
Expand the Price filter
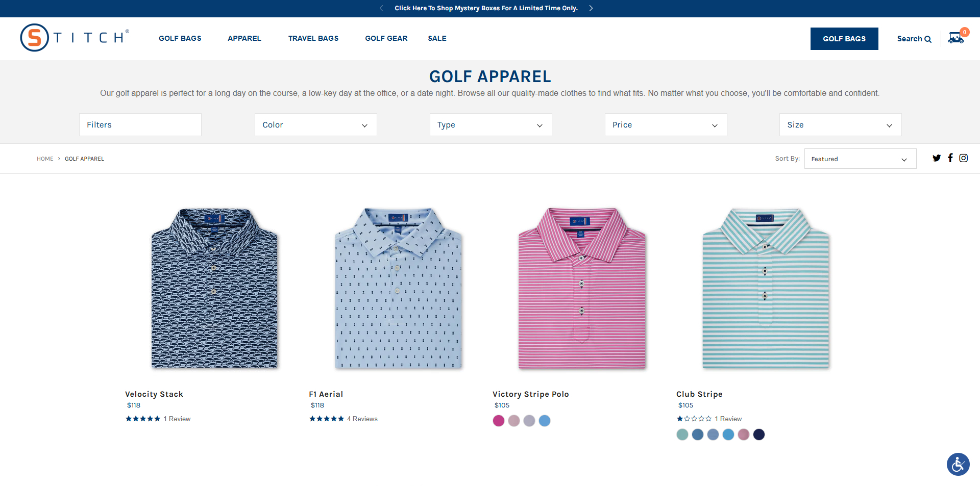(x=665, y=124)
